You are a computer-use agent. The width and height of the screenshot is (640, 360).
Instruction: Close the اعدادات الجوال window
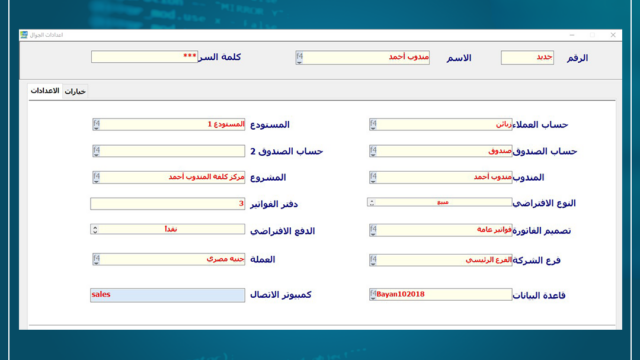(x=613, y=35)
